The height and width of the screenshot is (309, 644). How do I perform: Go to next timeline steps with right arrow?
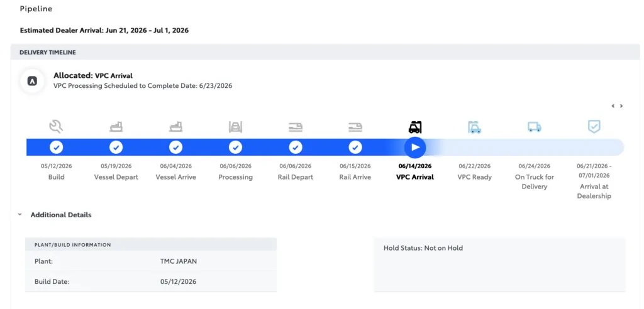click(621, 106)
